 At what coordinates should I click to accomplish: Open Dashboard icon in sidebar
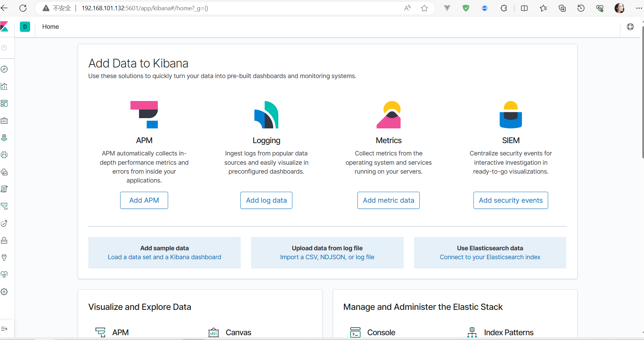point(4,103)
